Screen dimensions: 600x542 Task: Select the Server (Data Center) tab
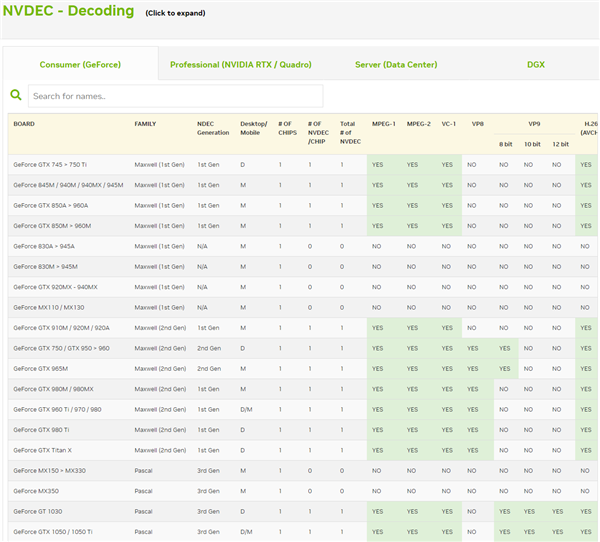pos(396,64)
